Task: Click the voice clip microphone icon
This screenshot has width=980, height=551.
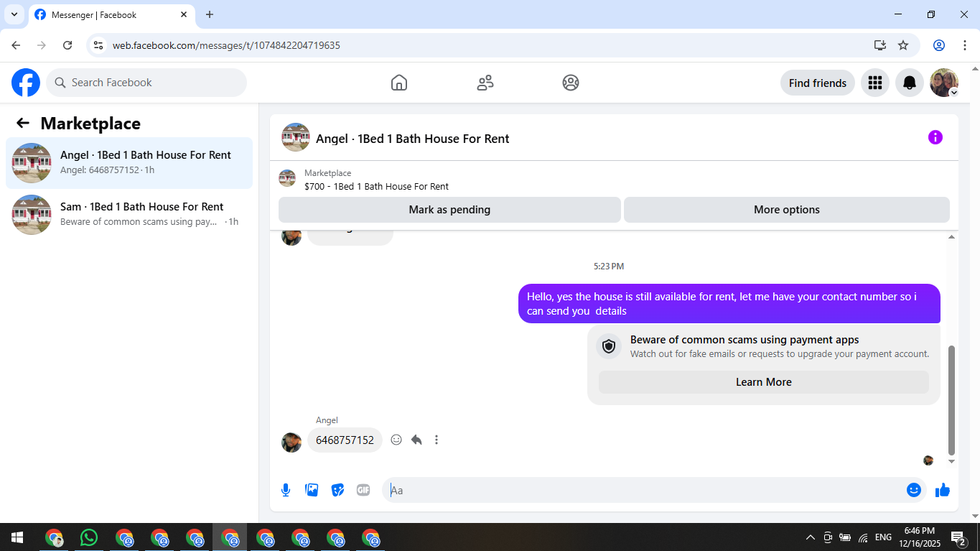Action: [286, 490]
